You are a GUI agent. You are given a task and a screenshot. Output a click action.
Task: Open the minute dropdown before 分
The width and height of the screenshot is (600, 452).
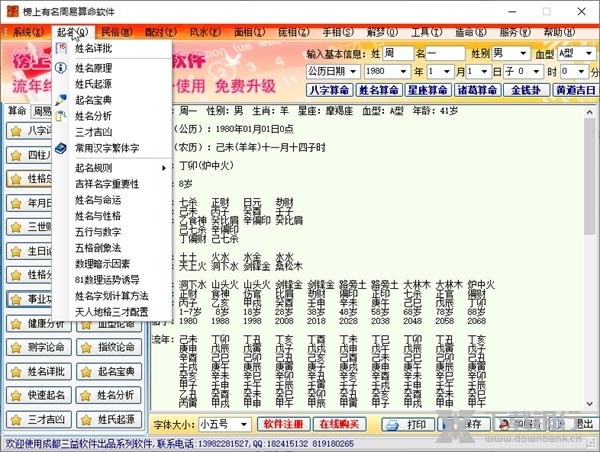pyautogui.click(x=581, y=71)
